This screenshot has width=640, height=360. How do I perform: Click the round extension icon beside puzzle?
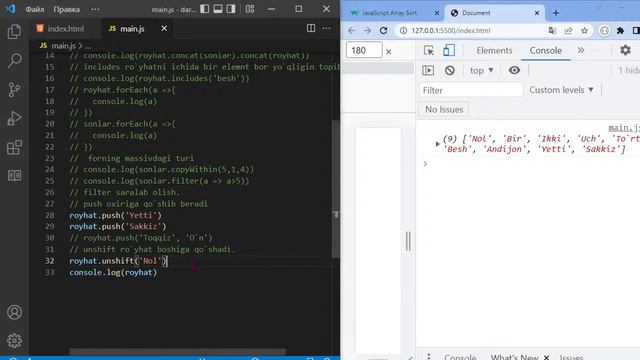604,31
